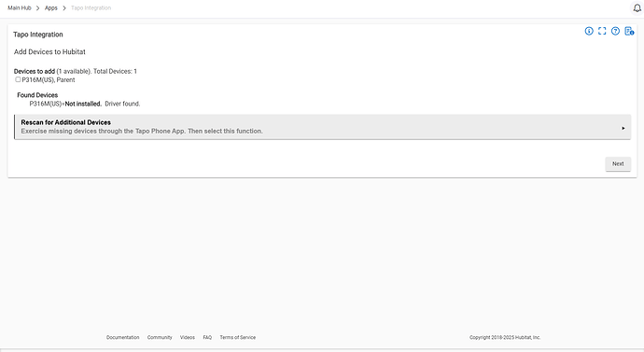Open the Videos footer link

[x=188, y=337]
